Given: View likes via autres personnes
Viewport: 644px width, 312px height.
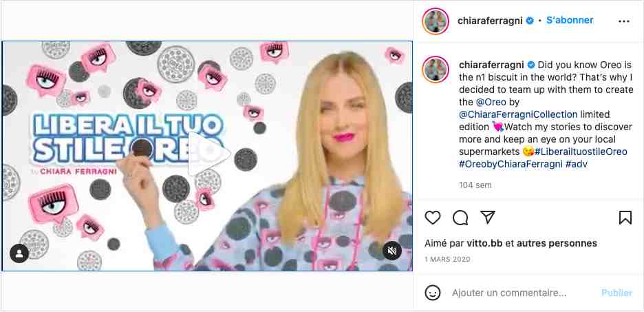Looking at the screenshot, I should pos(557,243).
